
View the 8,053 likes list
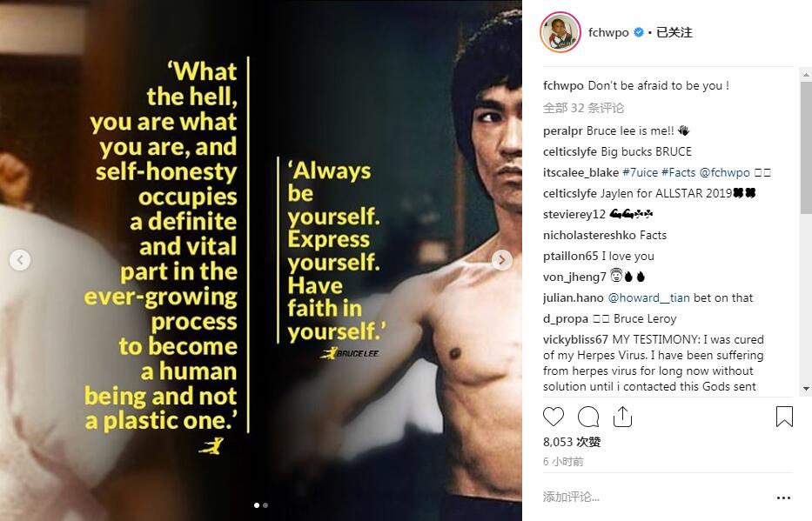click(572, 442)
